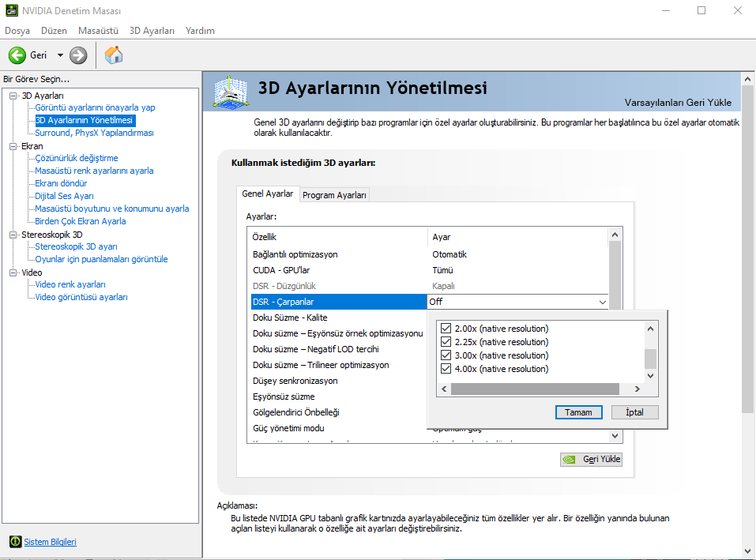
Task: Open Oyunlar için puanlamaları görüntüle
Action: [x=101, y=259]
